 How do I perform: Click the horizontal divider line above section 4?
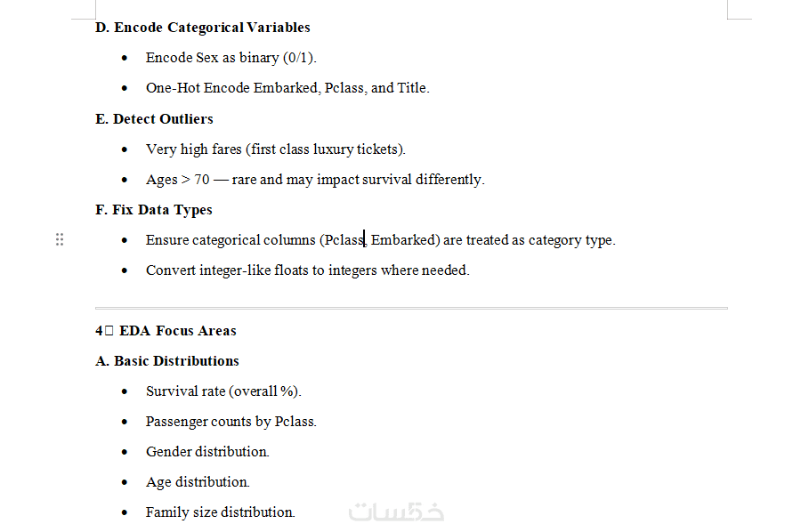(x=411, y=309)
